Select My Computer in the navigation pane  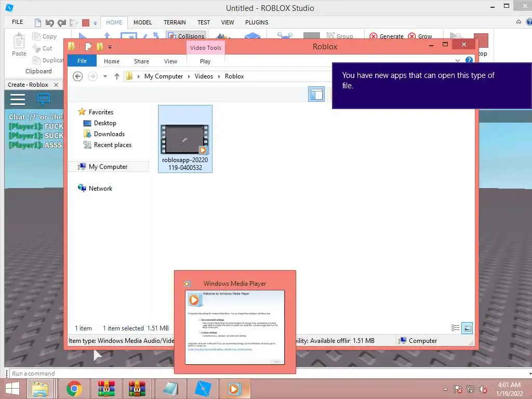point(108,167)
